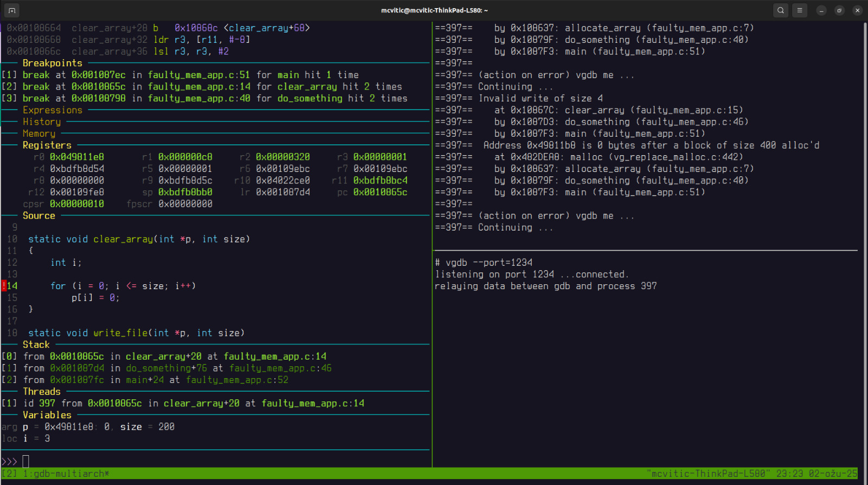Click the Memory section header

click(x=39, y=133)
